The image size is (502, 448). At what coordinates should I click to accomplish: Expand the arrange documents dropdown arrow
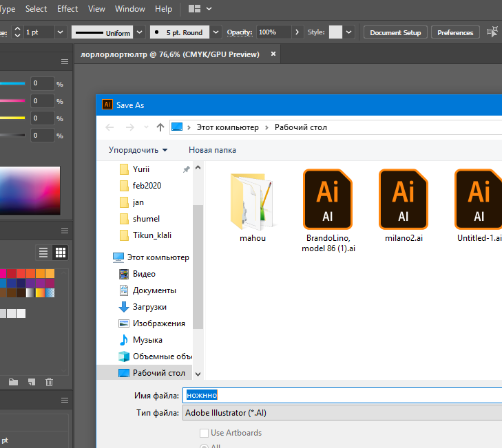pos(209,9)
